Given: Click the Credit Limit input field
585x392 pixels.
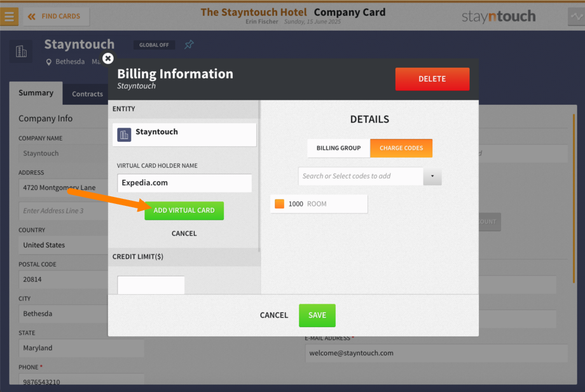Looking at the screenshot, I should point(151,285).
